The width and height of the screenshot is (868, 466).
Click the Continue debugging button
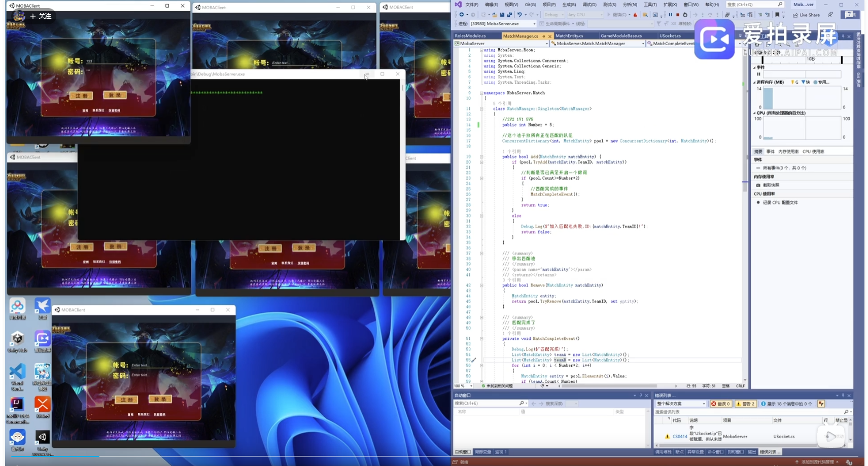click(x=617, y=15)
